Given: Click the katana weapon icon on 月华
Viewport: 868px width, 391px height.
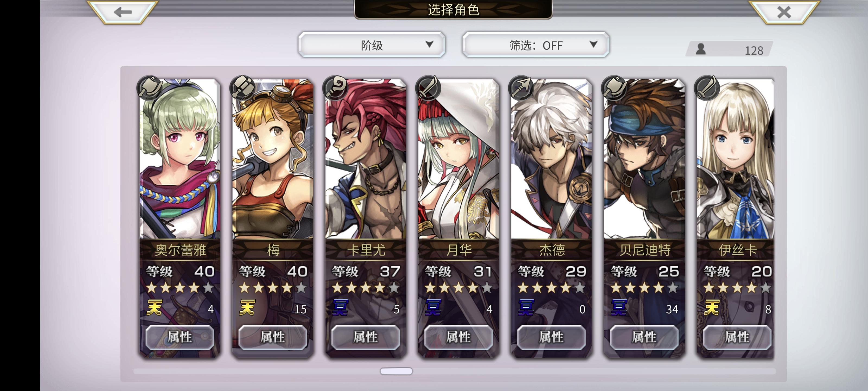Looking at the screenshot, I should [x=428, y=88].
